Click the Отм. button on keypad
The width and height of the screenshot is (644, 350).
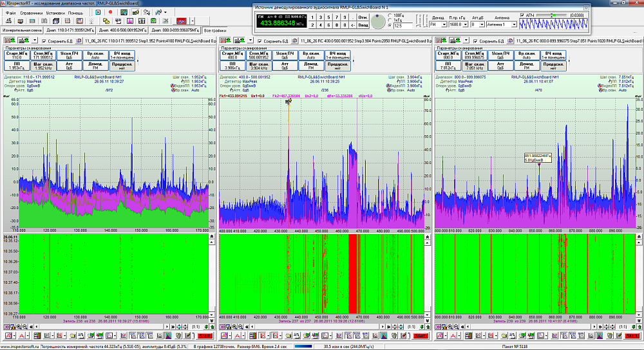363,17
